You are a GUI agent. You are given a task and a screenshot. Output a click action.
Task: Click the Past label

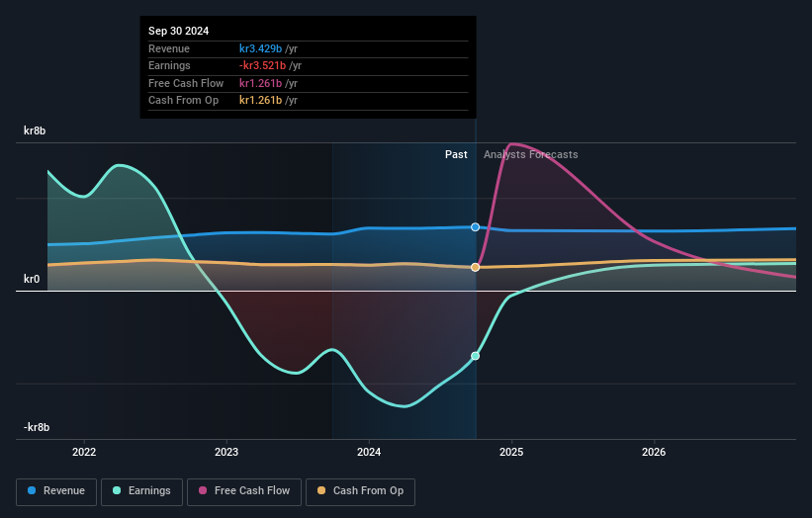456,155
